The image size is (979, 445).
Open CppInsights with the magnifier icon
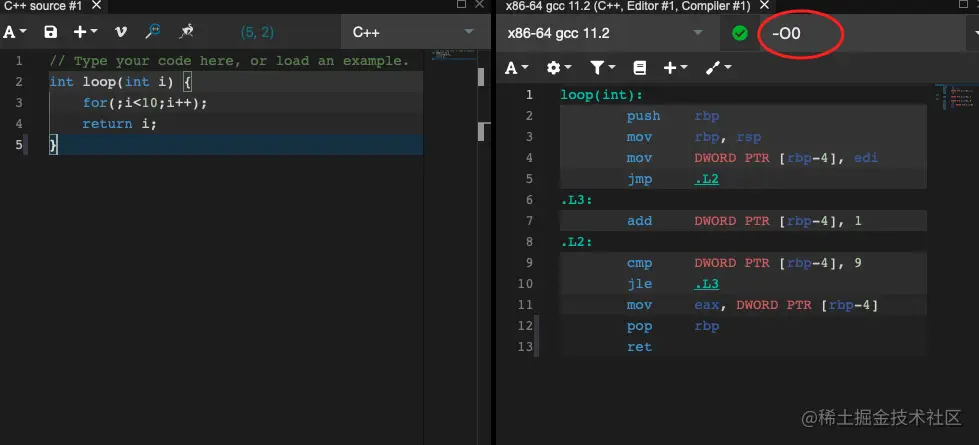153,32
